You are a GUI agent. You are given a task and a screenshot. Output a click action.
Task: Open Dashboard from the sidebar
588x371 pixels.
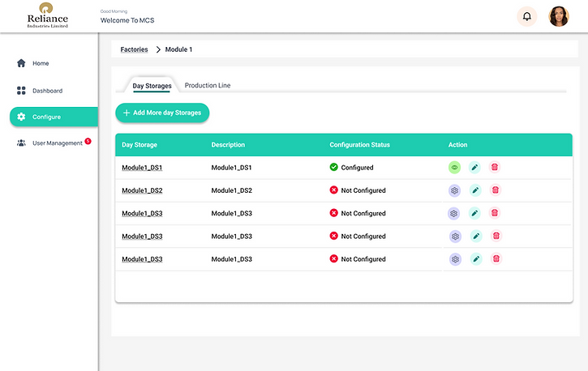tap(40, 91)
